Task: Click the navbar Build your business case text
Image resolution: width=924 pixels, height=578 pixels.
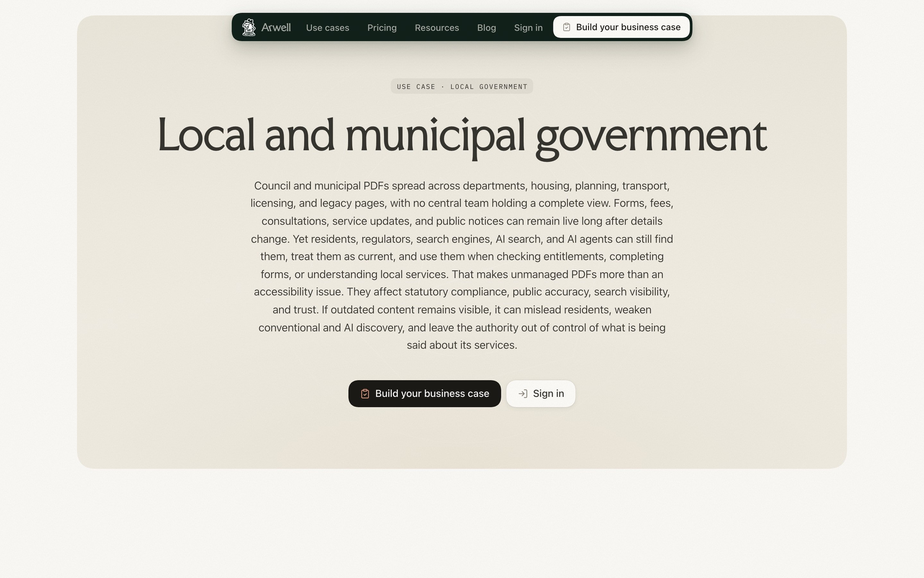Action: [x=628, y=27]
